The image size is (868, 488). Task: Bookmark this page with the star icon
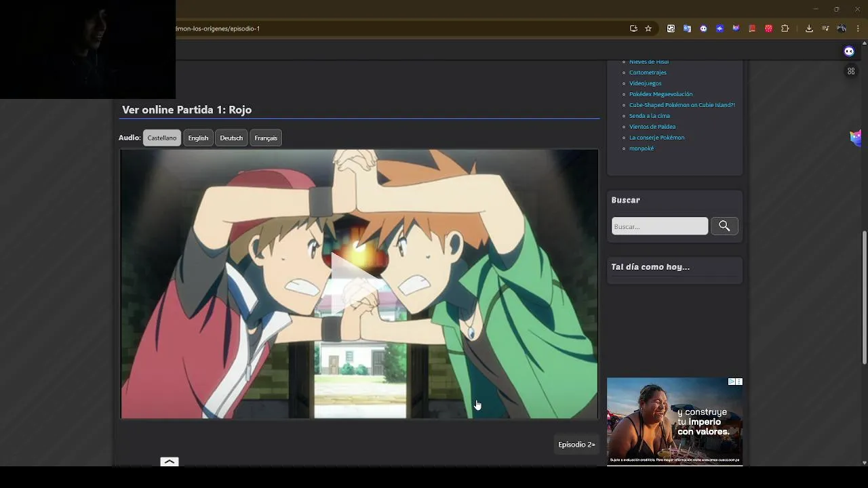click(x=648, y=28)
